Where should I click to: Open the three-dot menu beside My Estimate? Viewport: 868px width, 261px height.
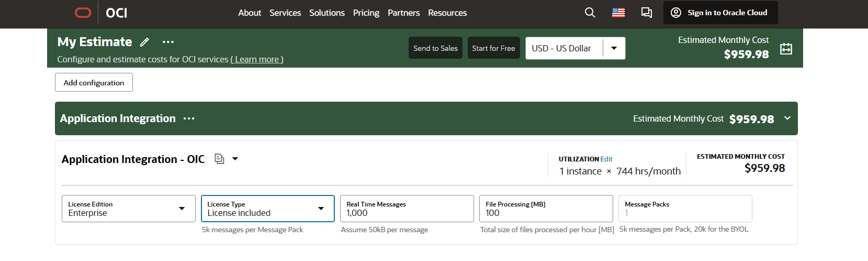pyautogui.click(x=168, y=42)
